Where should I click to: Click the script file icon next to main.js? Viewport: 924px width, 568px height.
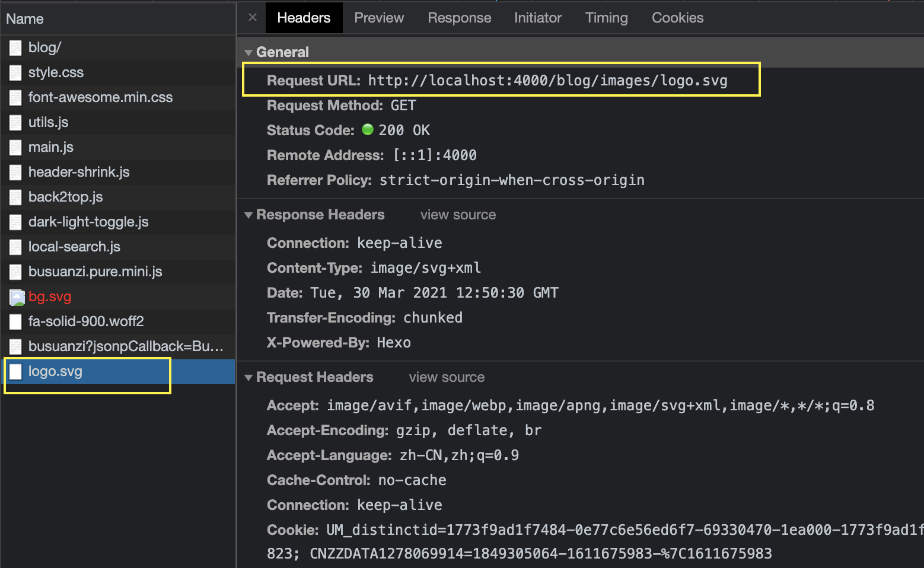pyautogui.click(x=15, y=147)
